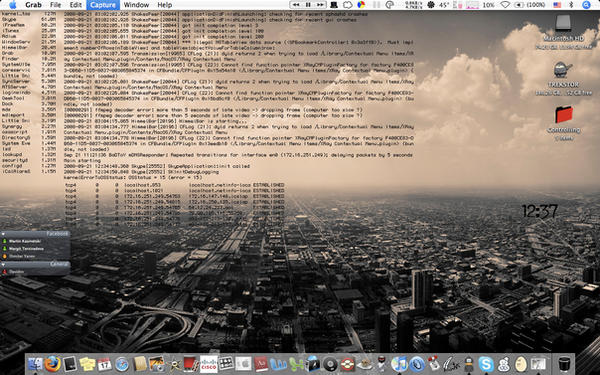Click the Bluetooth menu bar icon
This screenshot has width=600, height=375.
coord(572,5)
